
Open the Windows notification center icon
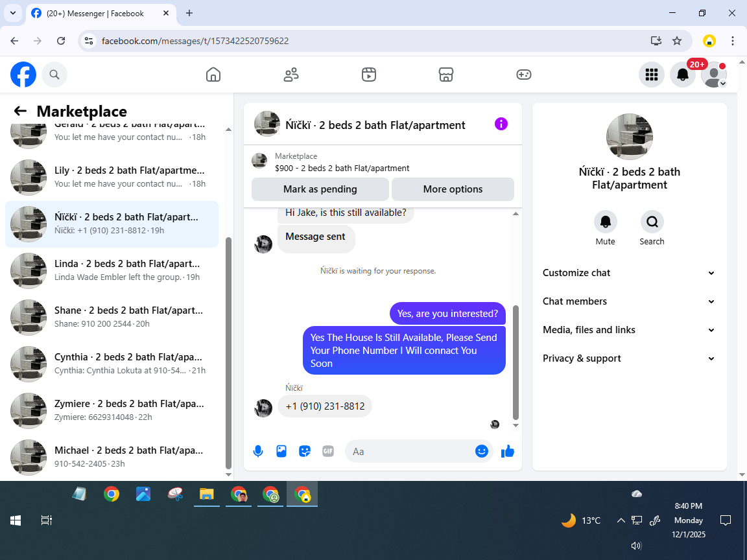726,520
